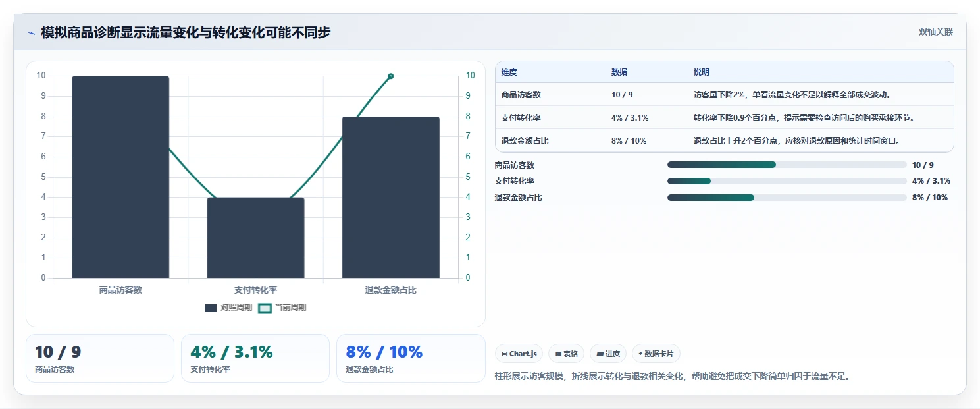Click the 商品访客数 cell in the table
The height and width of the screenshot is (409, 980).
[x=521, y=95]
